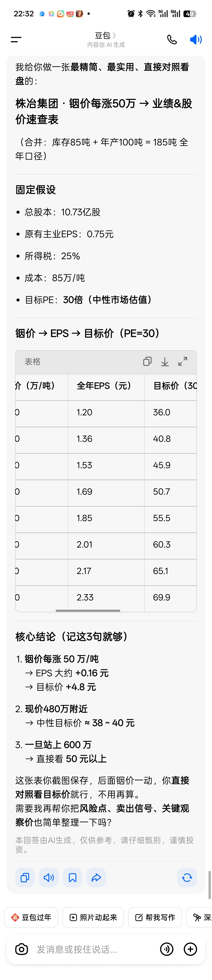Tap the 豆包过年 shortcut chip
Viewport: 212px width, 980px height.
pos(31,917)
